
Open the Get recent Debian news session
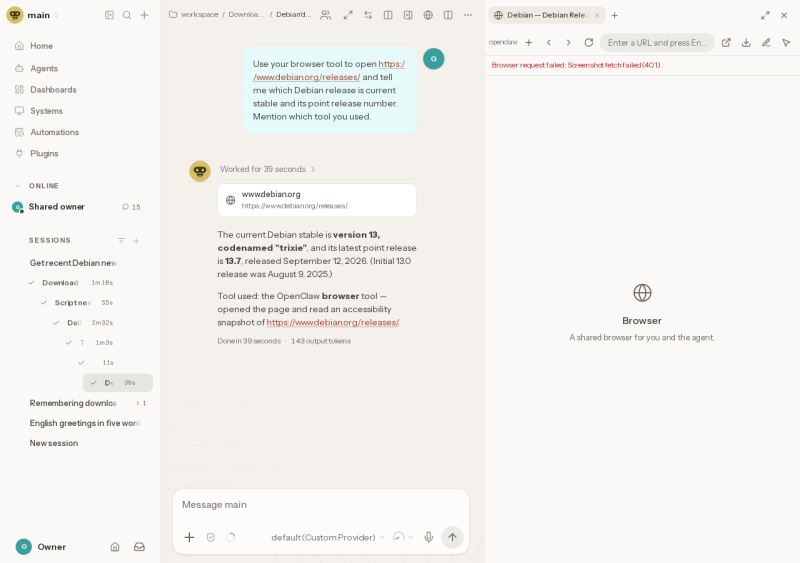[73, 263]
